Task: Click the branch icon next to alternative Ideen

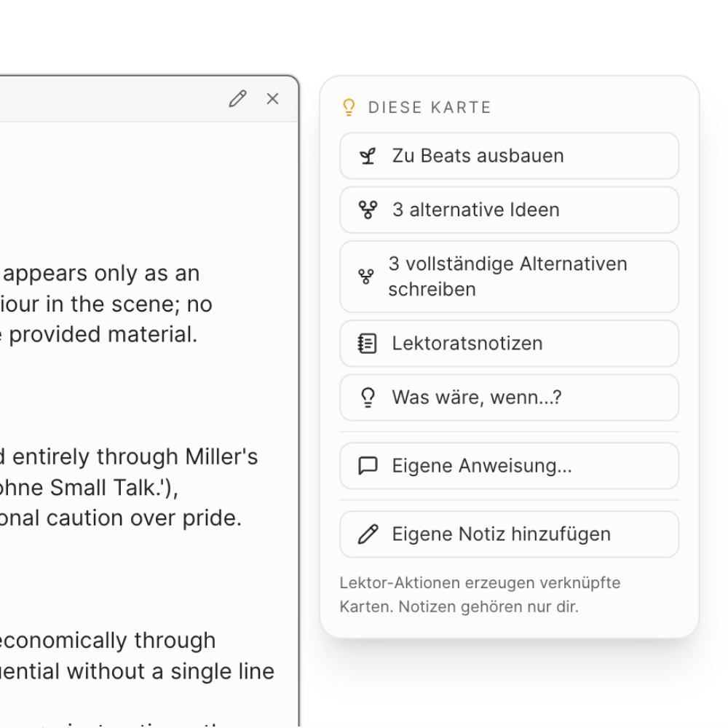Action: pos(368,210)
